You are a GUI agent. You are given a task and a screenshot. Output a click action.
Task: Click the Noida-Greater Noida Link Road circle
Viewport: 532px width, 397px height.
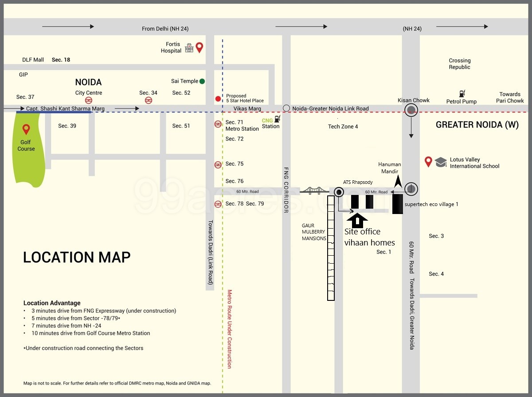286,108
